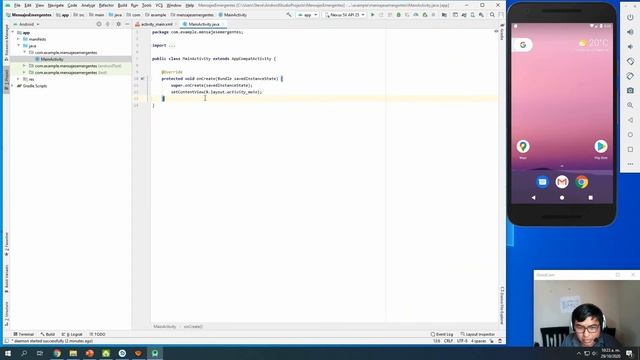The width and height of the screenshot is (640, 360).
Task: Click the Windows Start button
Action: 8,353
